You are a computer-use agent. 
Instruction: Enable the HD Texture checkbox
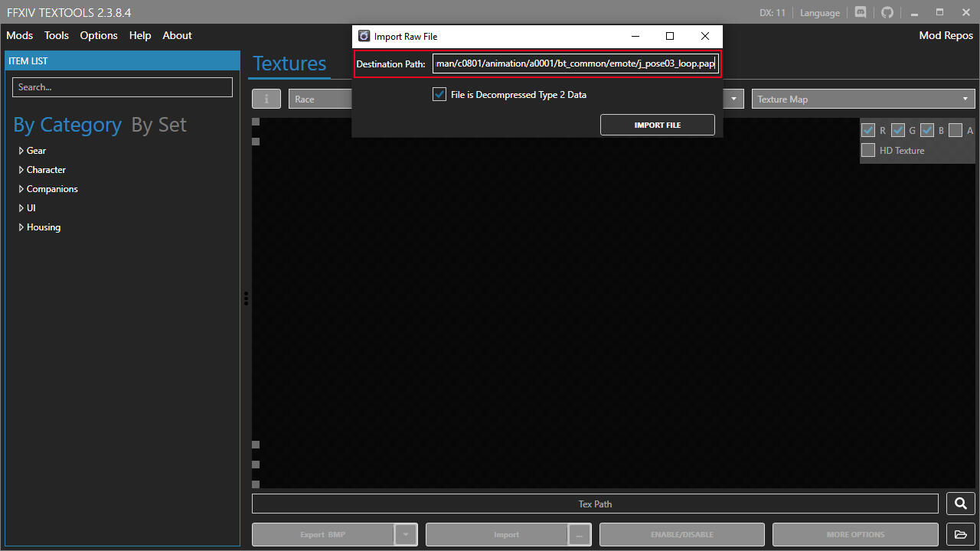point(868,150)
